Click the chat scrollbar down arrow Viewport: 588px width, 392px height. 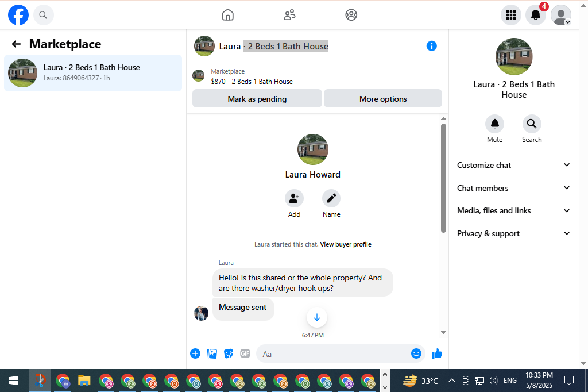(444, 332)
